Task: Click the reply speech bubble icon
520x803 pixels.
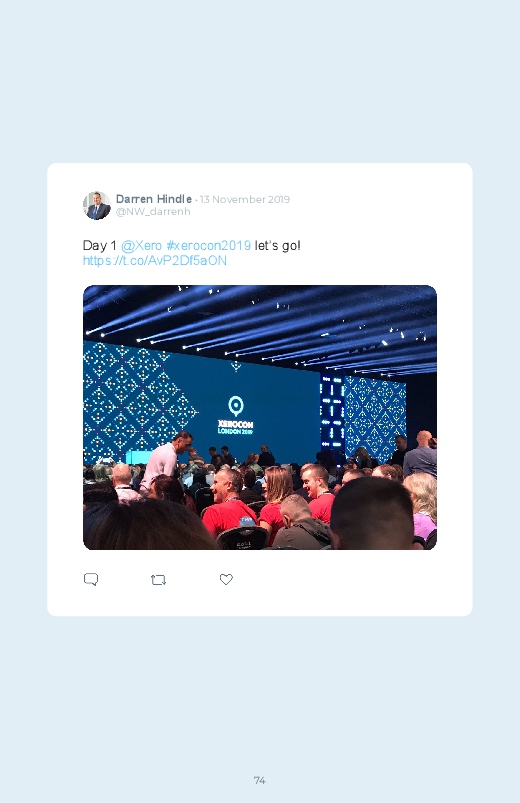Action: 91,579
